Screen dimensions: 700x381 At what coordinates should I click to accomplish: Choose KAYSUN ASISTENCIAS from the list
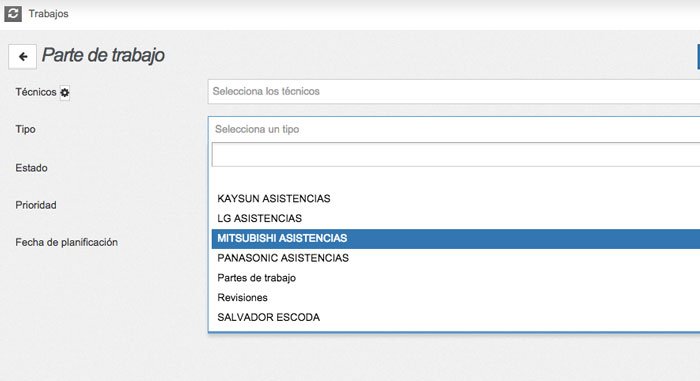point(456,198)
